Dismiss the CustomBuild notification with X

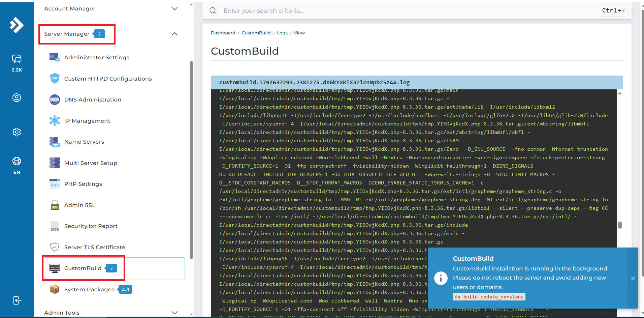633,278
